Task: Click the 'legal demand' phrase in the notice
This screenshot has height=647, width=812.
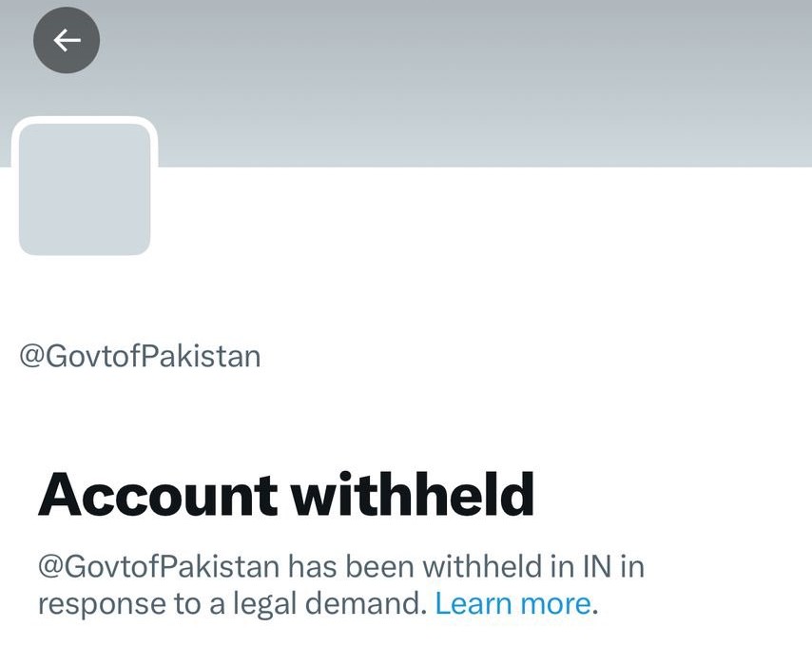Action: tap(329, 603)
